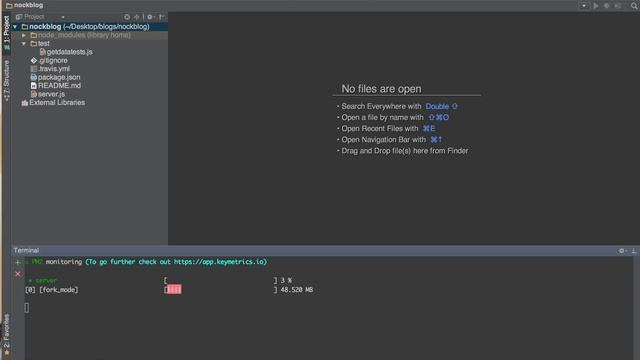Toggle the 7: Structure tool window tab
The image size is (640, 360).
click(x=6, y=80)
